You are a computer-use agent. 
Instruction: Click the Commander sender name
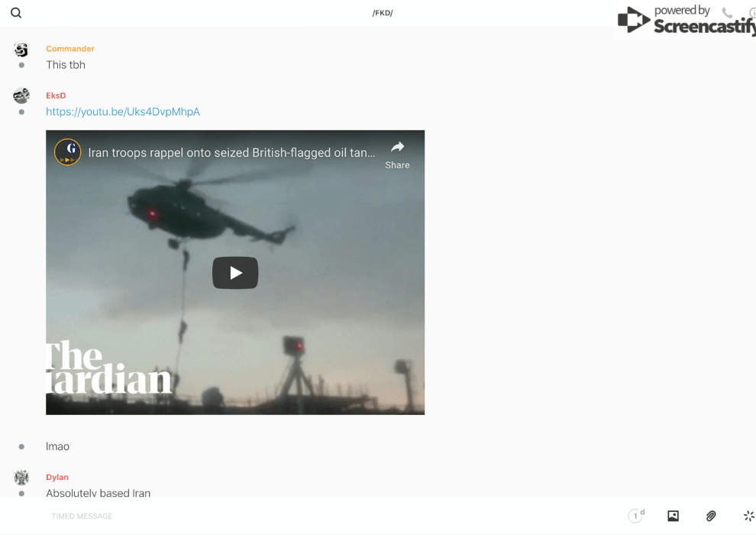pos(70,49)
